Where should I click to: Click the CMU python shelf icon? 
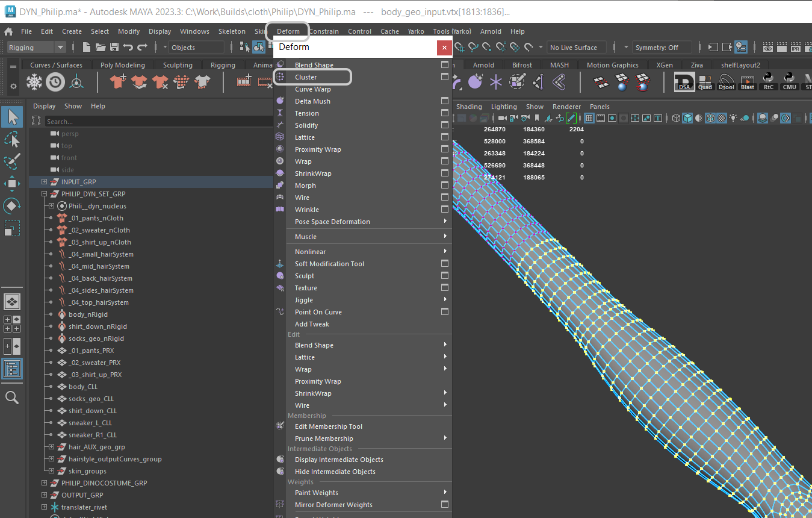tap(790, 82)
